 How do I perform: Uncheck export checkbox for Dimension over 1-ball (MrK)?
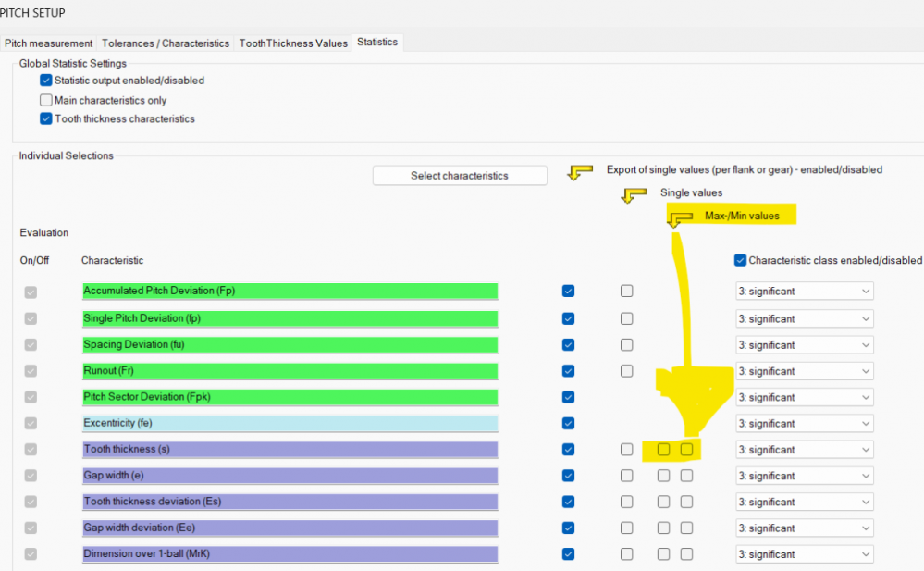(x=568, y=554)
